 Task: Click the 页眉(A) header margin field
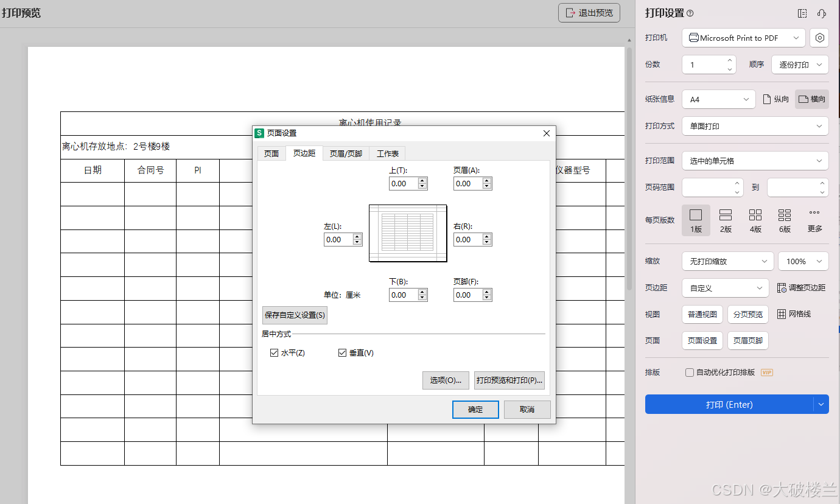467,184
